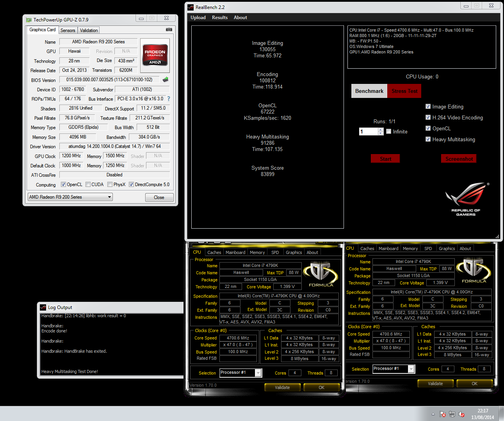Uncheck the Heavy Multitasking test
The width and height of the screenshot is (504, 421).
click(428, 139)
